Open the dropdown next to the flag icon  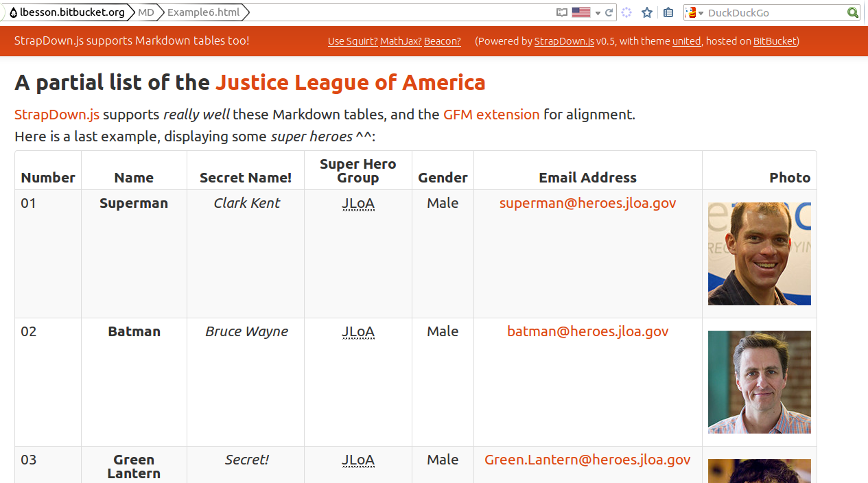point(596,12)
